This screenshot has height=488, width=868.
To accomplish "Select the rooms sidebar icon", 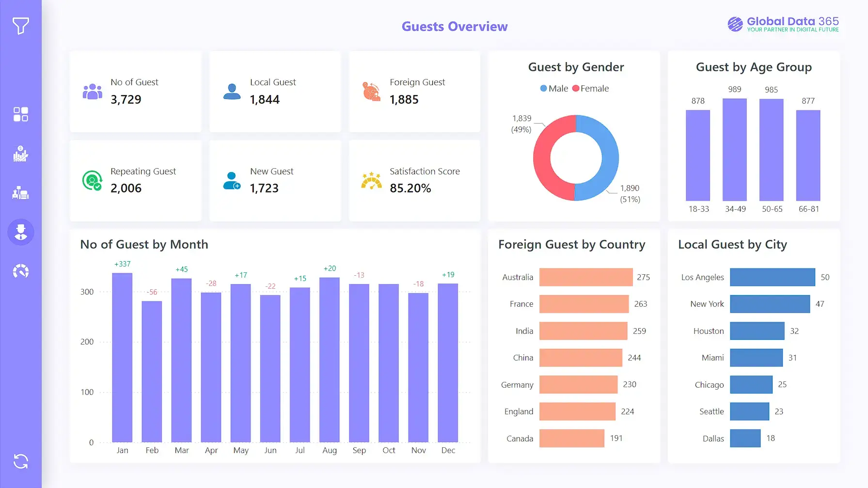I will [20, 193].
